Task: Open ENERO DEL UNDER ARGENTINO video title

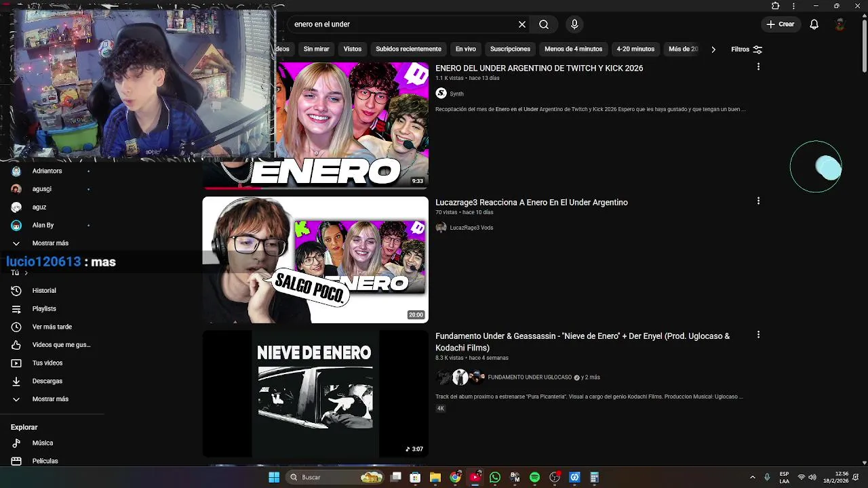Action: 539,68
